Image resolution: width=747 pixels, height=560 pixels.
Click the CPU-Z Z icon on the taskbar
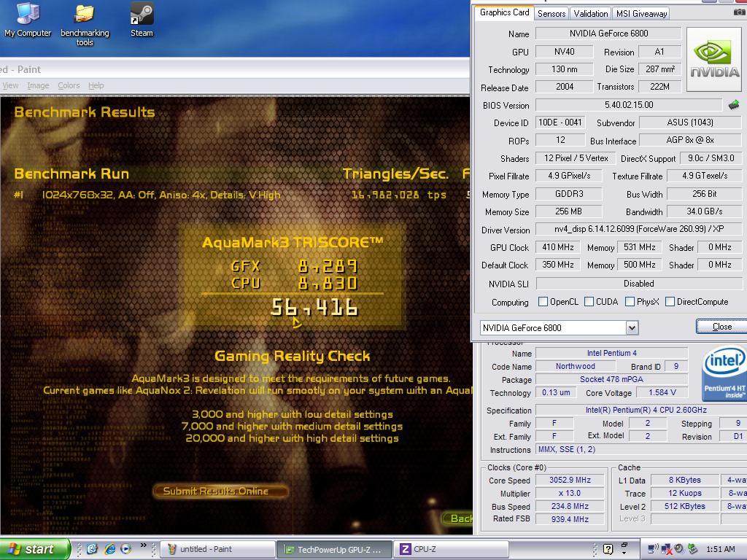click(406, 549)
